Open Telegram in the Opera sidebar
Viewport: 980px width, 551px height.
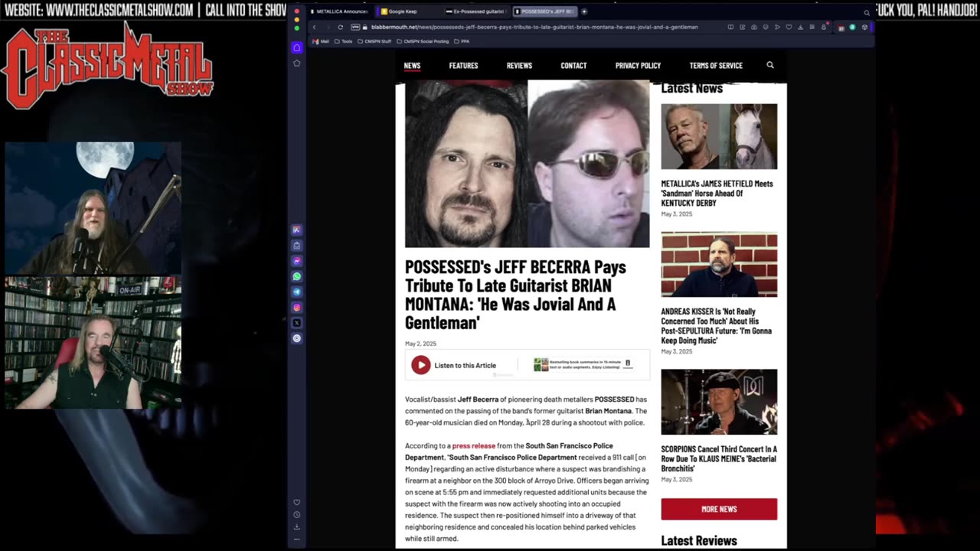pos(297,292)
